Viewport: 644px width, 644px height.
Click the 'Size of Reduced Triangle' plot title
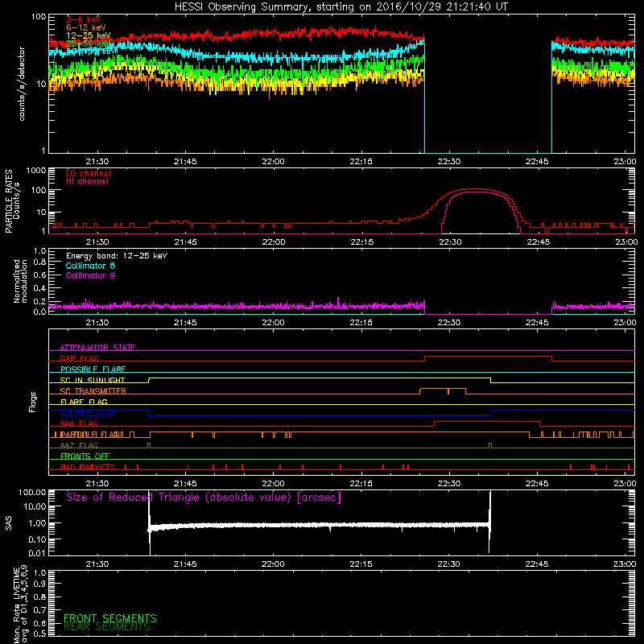pyautogui.click(x=204, y=497)
